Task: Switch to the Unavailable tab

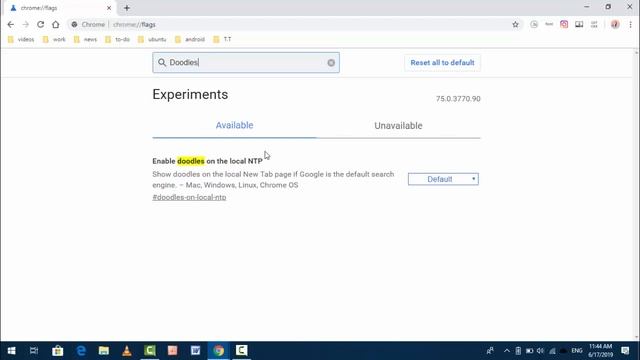Action: (398, 126)
